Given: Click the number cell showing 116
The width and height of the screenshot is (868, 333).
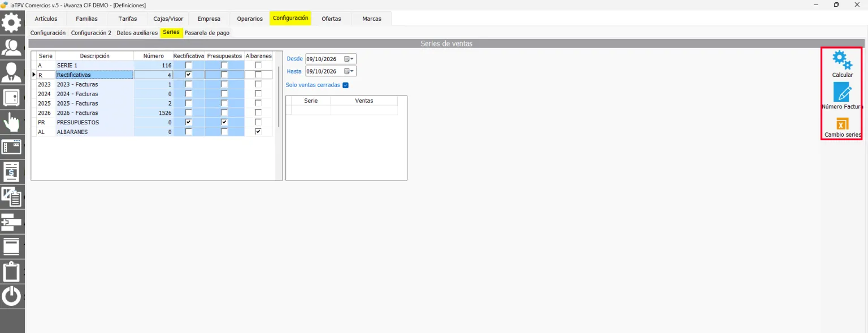Looking at the screenshot, I should [153, 66].
